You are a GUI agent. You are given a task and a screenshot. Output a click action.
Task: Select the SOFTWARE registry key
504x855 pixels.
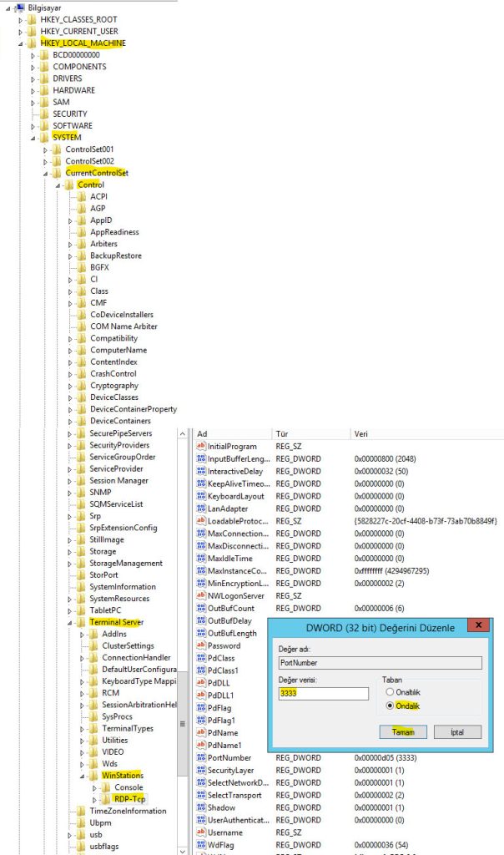[x=73, y=126]
